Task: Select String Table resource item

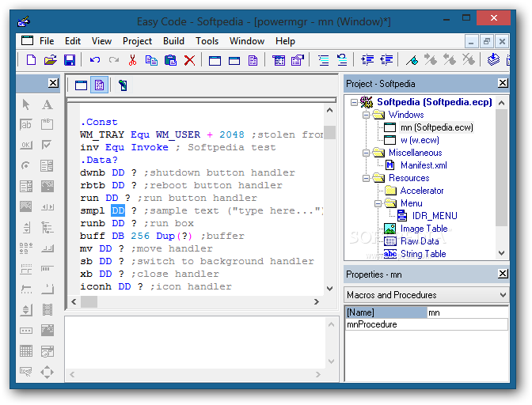Action: pos(423,254)
